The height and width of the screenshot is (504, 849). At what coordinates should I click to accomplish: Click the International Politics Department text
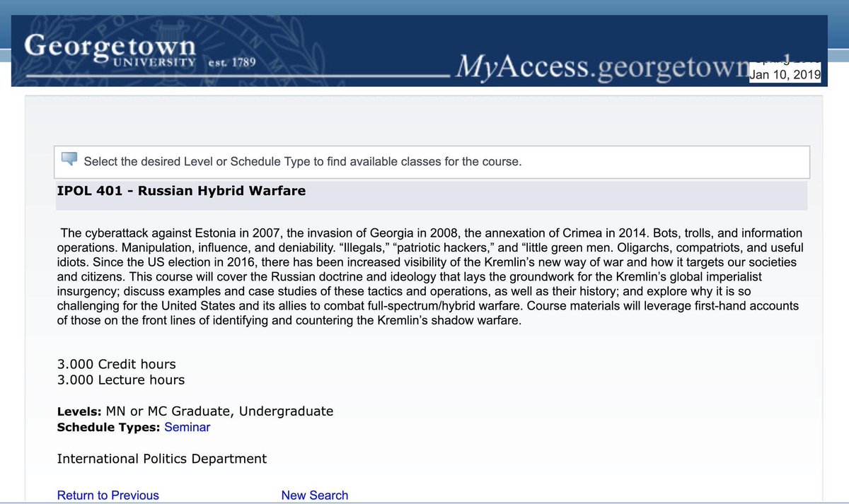(x=162, y=459)
